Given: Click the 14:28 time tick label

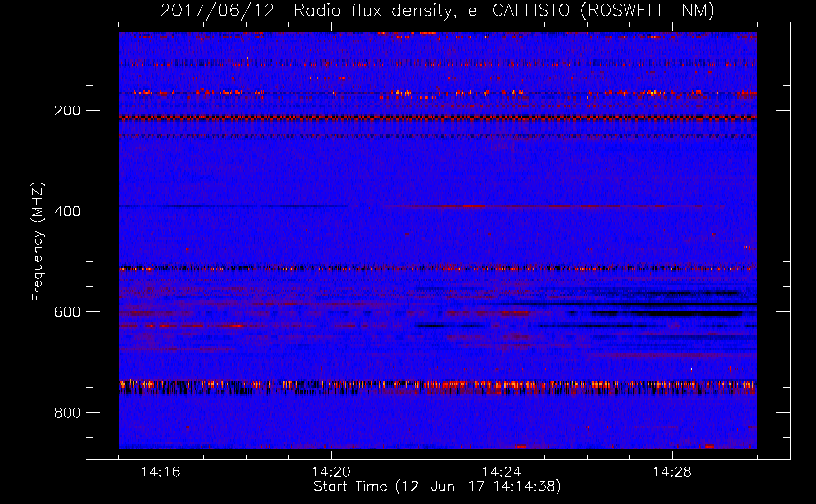Looking at the screenshot, I should click(672, 472).
